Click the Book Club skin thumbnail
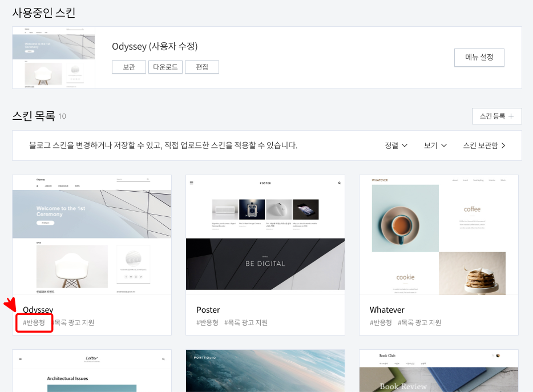The image size is (533, 392). [438, 371]
